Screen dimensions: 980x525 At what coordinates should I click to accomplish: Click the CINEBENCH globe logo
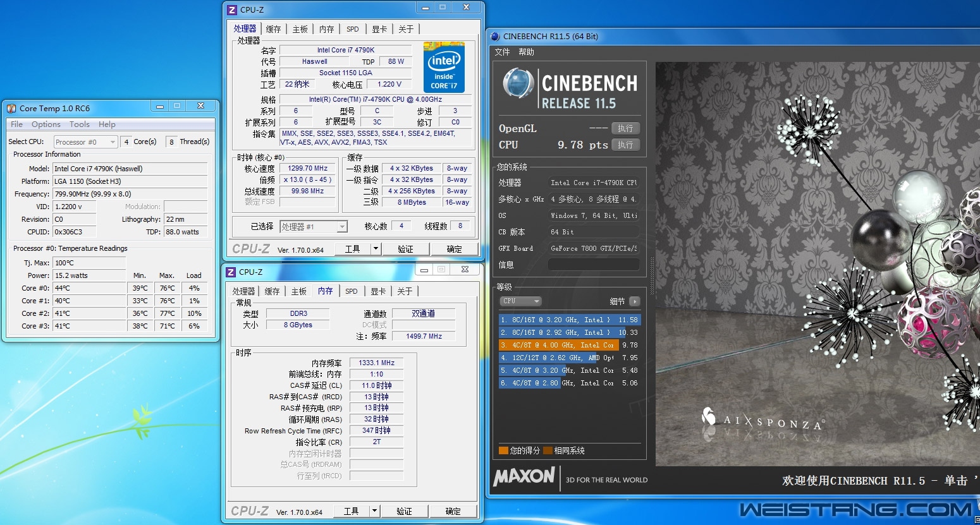[x=518, y=84]
